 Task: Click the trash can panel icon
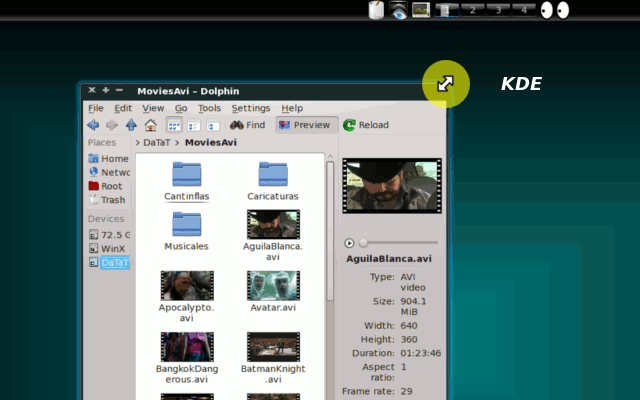376,10
